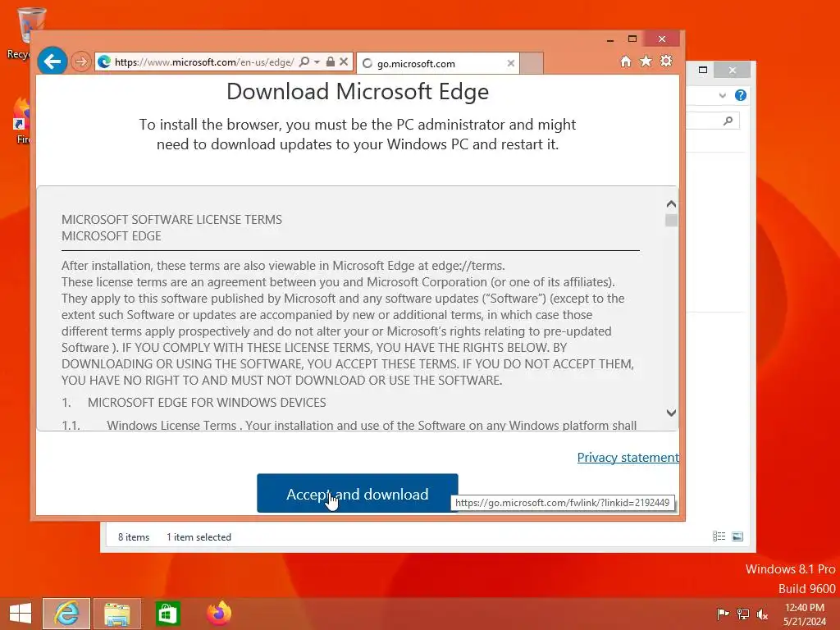The height and width of the screenshot is (630, 840).
Task: Click the Internet Explorer back arrow button
Action: [x=52, y=62]
